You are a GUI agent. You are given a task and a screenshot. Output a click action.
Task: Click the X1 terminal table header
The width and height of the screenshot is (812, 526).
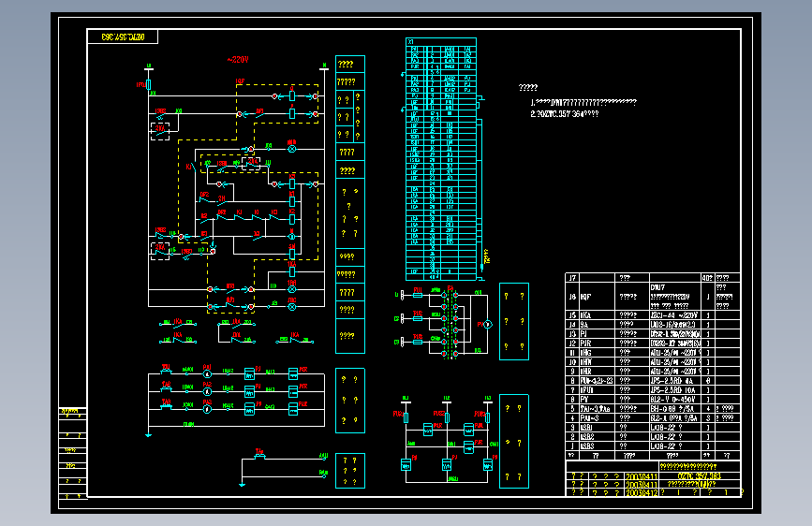point(441,42)
